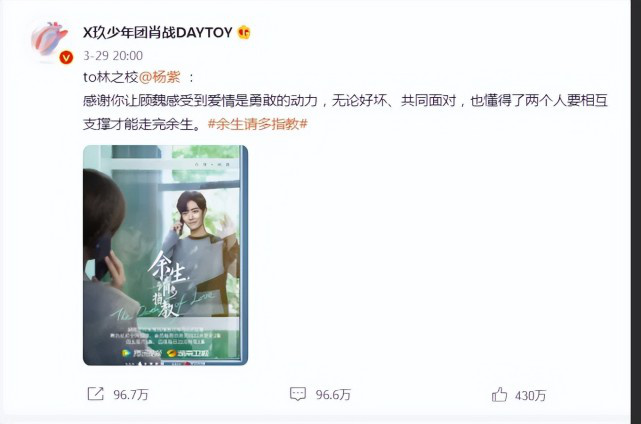This screenshot has height=424, width=641.
Task: Enlarge the drama poster thumbnail
Action: point(166,255)
